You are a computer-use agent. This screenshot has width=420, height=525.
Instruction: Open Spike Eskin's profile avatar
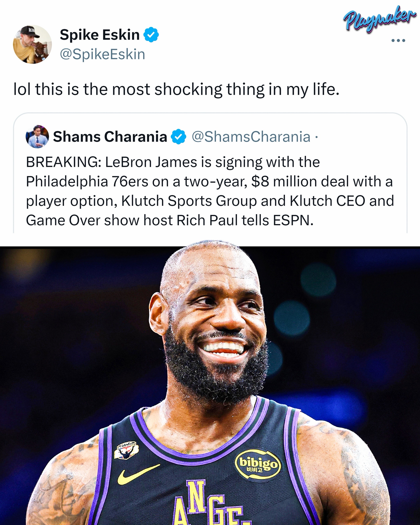[x=32, y=44]
